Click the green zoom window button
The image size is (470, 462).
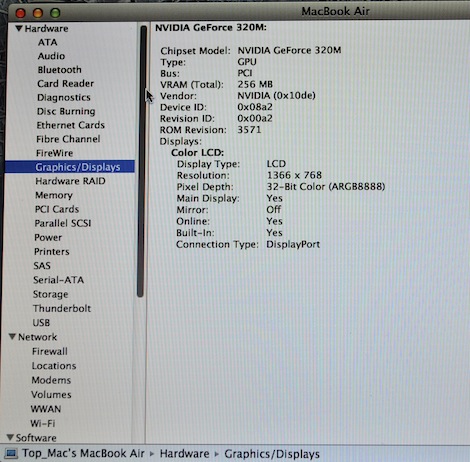tap(55, 13)
